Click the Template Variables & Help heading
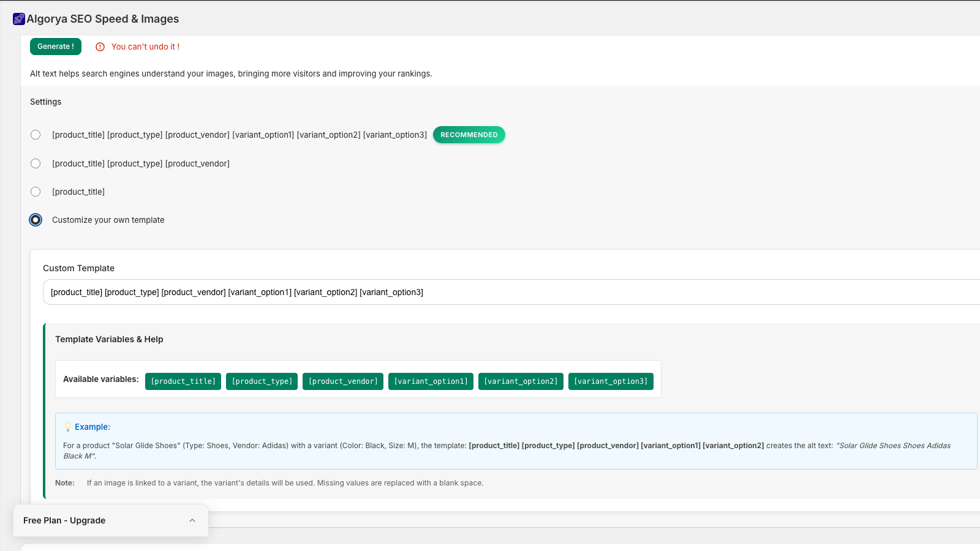Screen dimensions: 980x551 point(109,339)
